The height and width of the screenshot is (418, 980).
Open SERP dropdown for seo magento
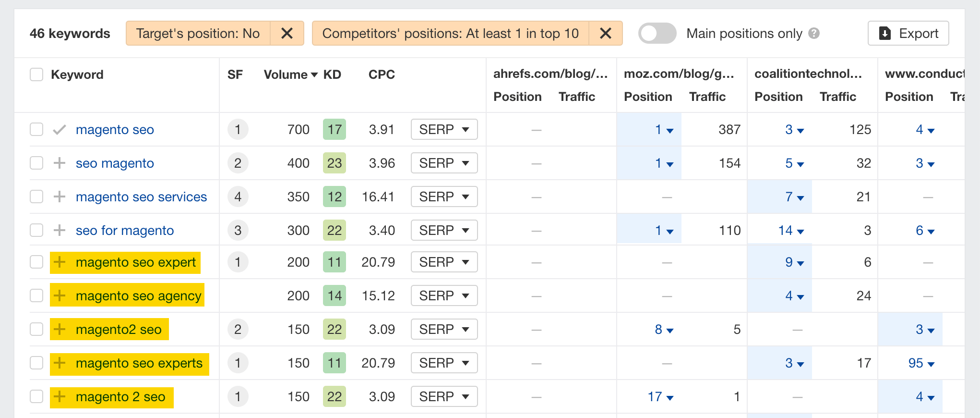[444, 163]
